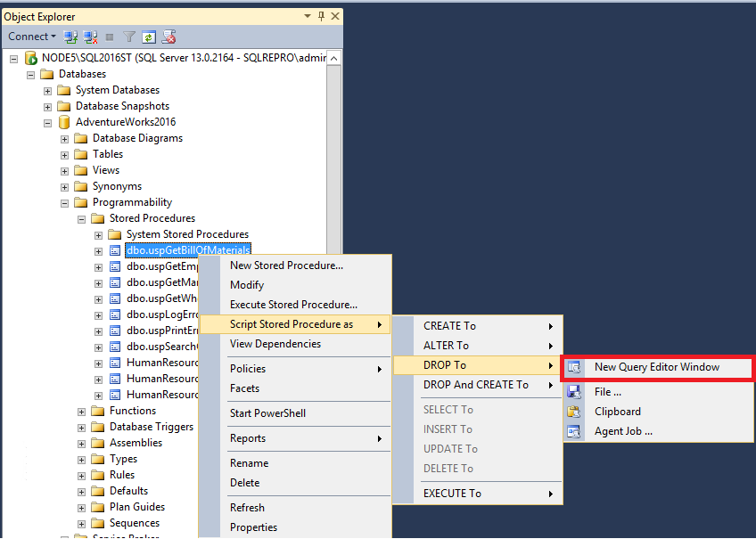
Task: Select the dbo.uspGetBillOfMaterials tree item
Action: pyautogui.click(x=188, y=250)
